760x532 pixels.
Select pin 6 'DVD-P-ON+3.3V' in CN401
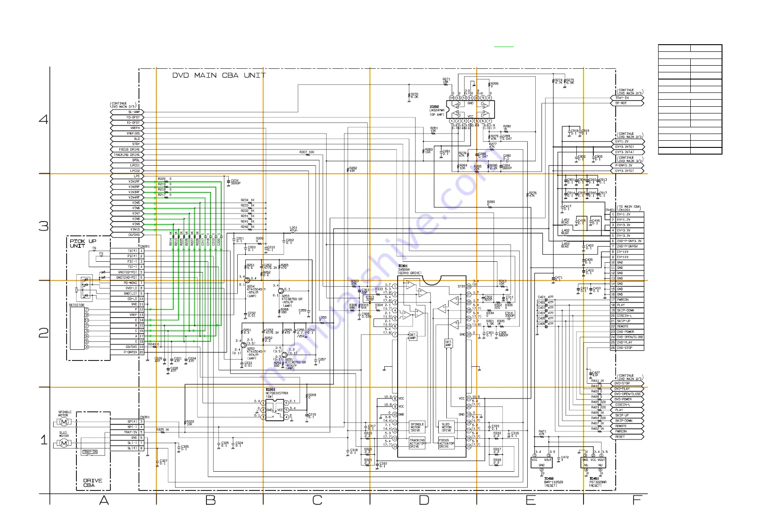coord(627,241)
